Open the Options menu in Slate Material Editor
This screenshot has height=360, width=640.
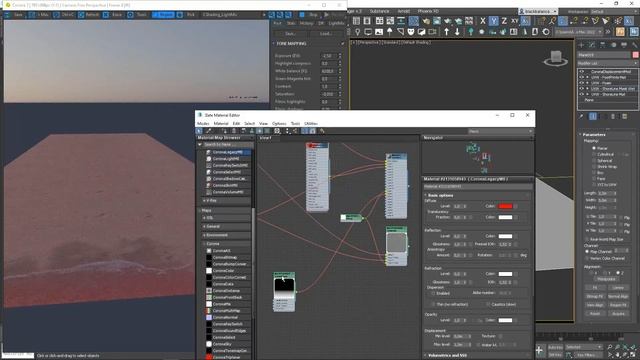(279, 123)
